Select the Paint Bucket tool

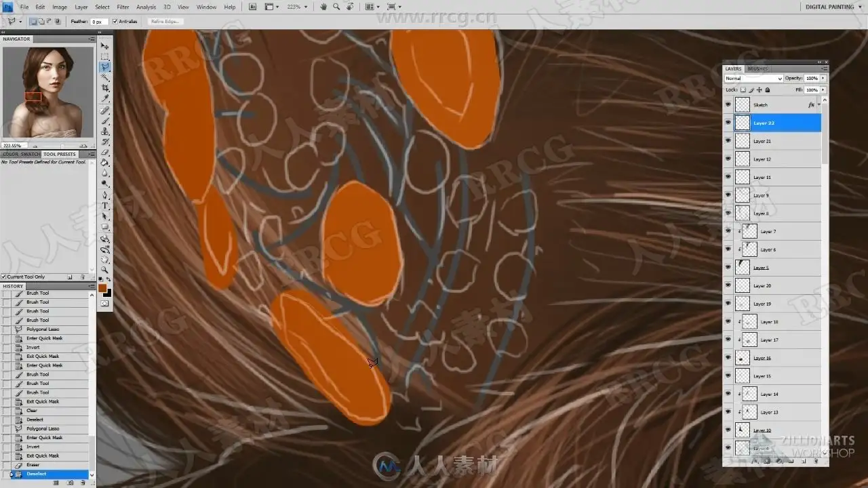pos(105,163)
